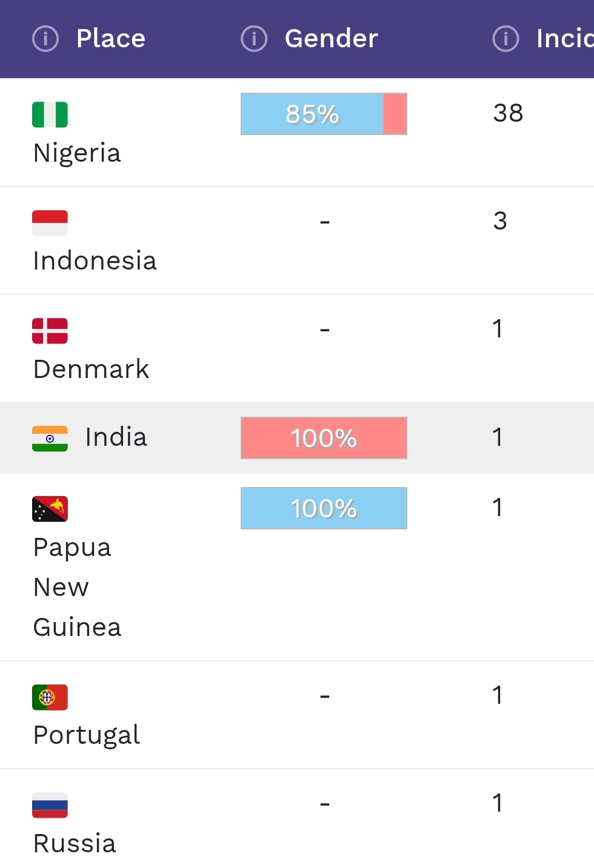
Task: Click the info icon beside Place
Action: pos(45,39)
